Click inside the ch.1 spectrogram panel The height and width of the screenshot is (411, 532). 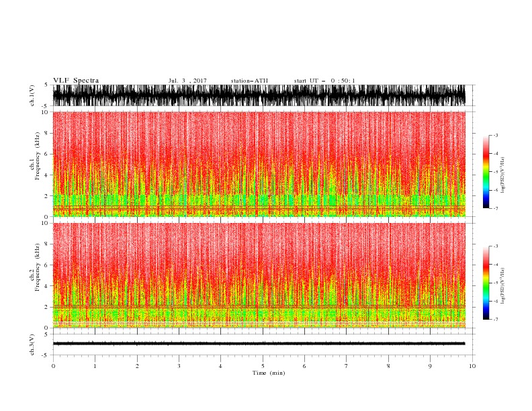[259, 164]
